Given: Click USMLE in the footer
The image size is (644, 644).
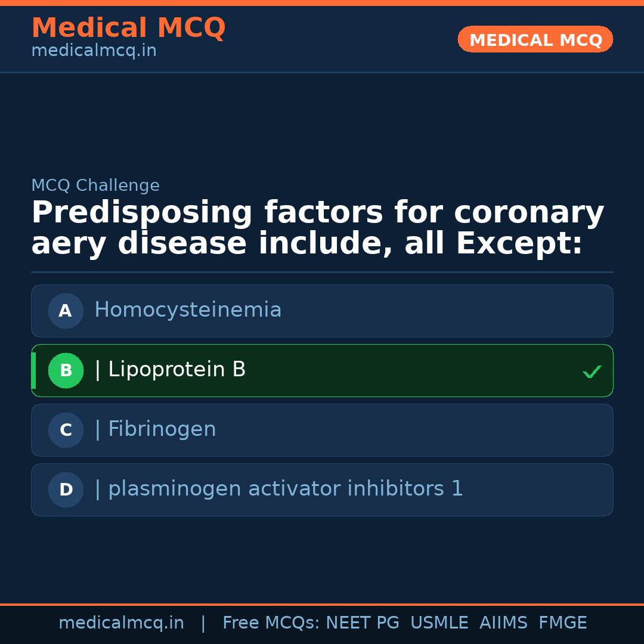Looking at the screenshot, I should pyautogui.click(x=439, y=623).
